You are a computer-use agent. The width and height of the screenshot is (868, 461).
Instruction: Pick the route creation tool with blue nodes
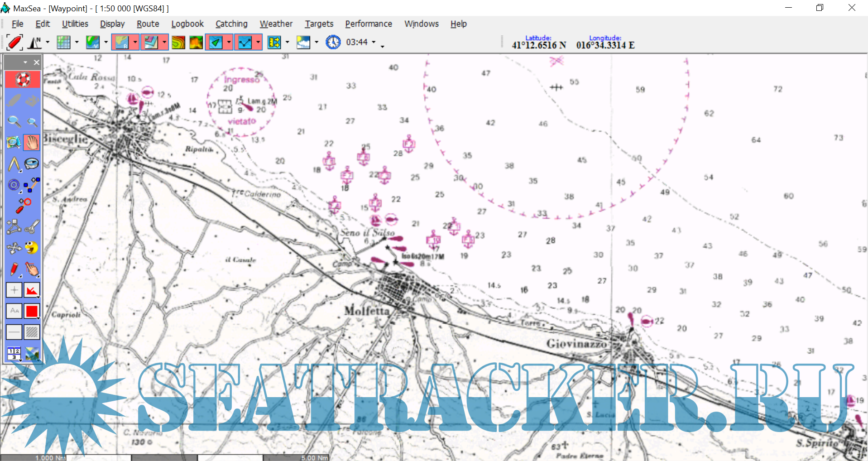tap(32, 185)
